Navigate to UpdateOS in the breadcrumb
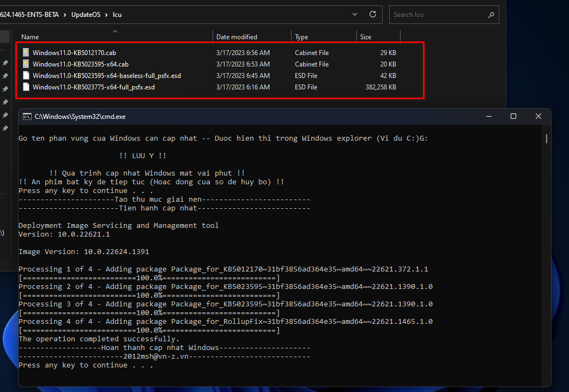569x392 pixels. (x=86, y=15)
